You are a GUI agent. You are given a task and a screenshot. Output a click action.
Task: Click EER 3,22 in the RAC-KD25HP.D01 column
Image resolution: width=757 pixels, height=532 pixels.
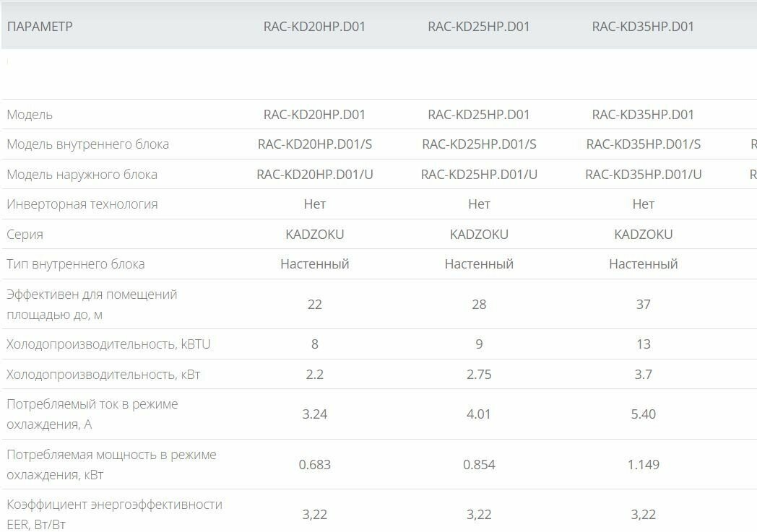point(479,515)
